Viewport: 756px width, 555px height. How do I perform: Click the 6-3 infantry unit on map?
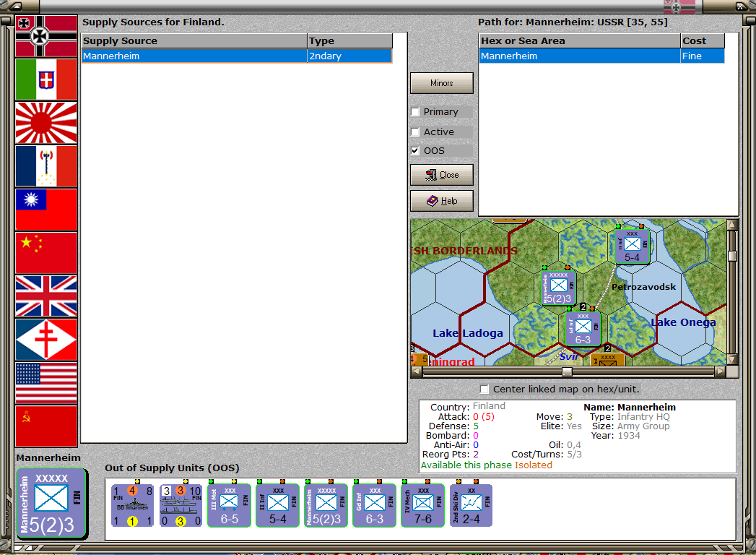click(x=583, y=329)
